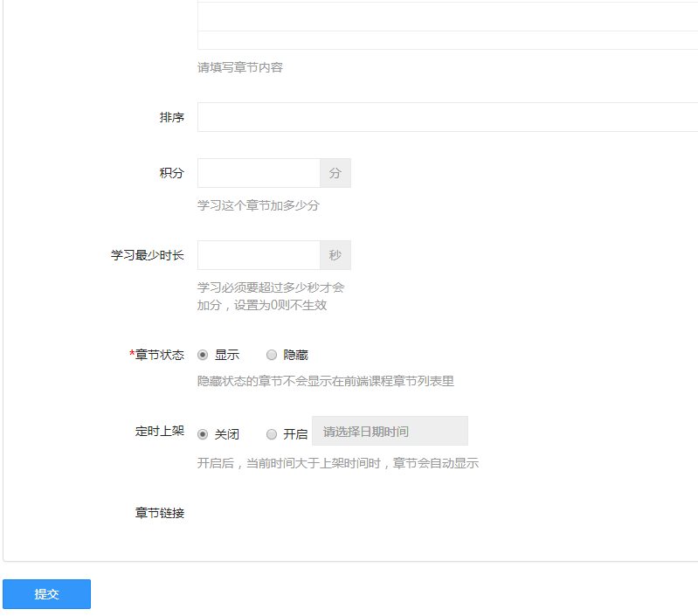Click the 定时上架 label
698x616 pixels.
click(159, 431)
